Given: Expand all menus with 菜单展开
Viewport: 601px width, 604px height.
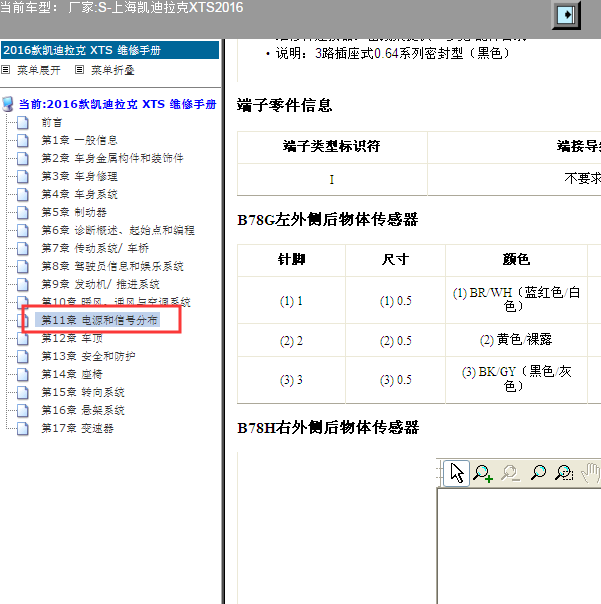Looking at the screenshot, I should pos(39,70).
